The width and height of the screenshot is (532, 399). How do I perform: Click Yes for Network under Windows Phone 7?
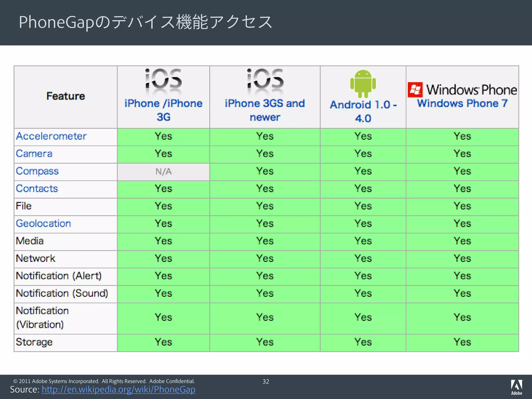462,258
